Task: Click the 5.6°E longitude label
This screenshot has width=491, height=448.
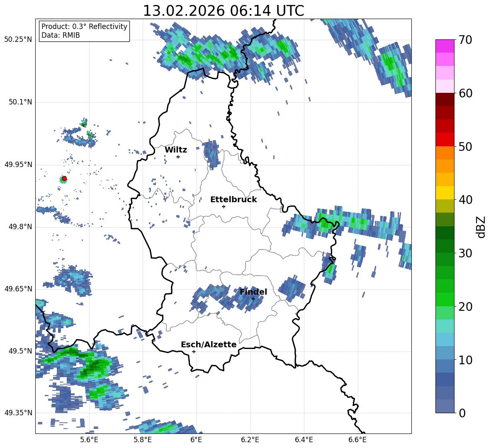Action: [89, 440]
